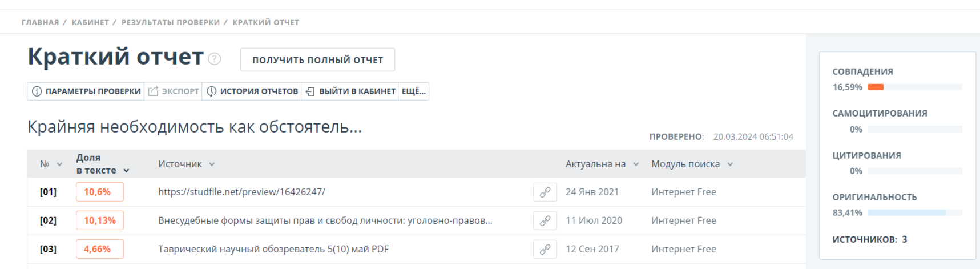Click Интернет Free in the studfile row
980x269 pixels.
coord(684,192)
